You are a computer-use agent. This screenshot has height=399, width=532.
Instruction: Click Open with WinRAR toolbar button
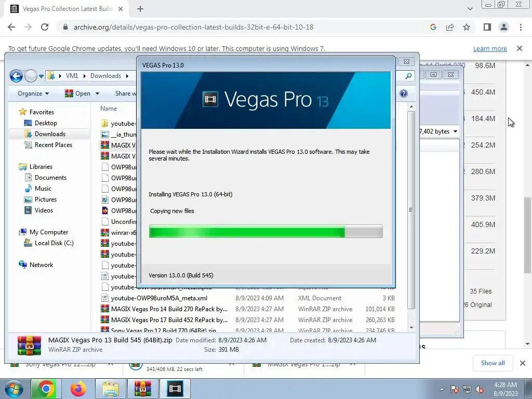78,94
